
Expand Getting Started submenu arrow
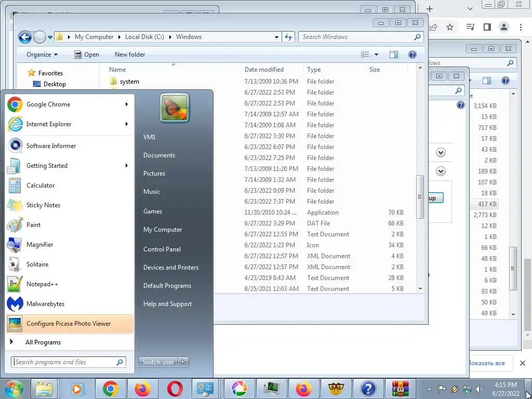tap(127, 166)
